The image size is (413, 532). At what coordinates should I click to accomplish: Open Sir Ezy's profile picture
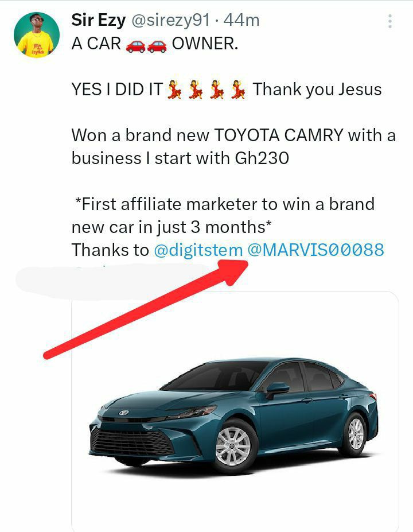(37, 35)
